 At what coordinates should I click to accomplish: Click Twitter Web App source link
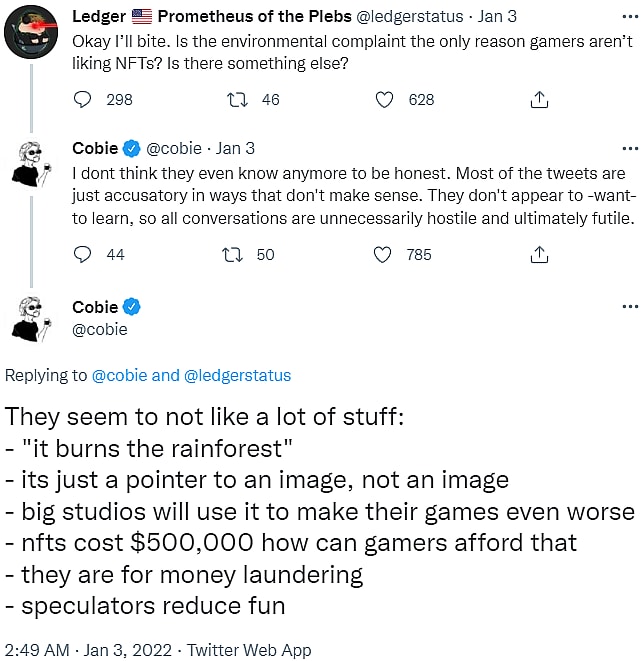[249, 650]
